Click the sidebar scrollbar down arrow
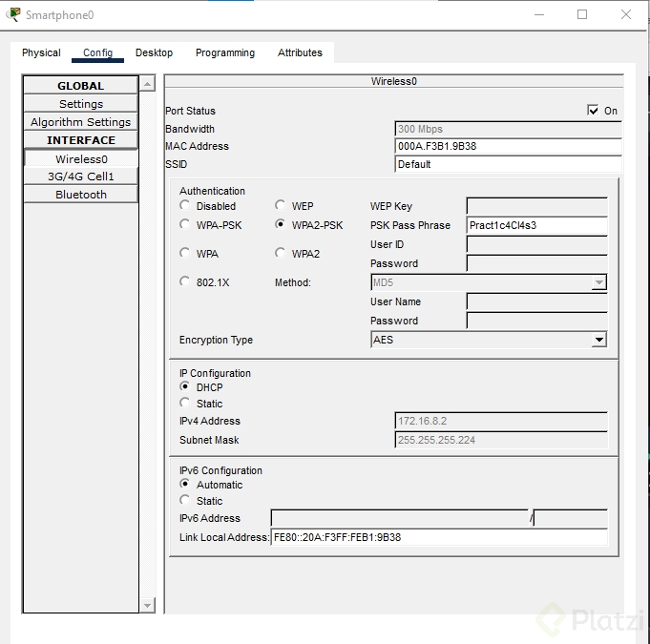This screenshot has height=644, width=650. pos(147,605)
